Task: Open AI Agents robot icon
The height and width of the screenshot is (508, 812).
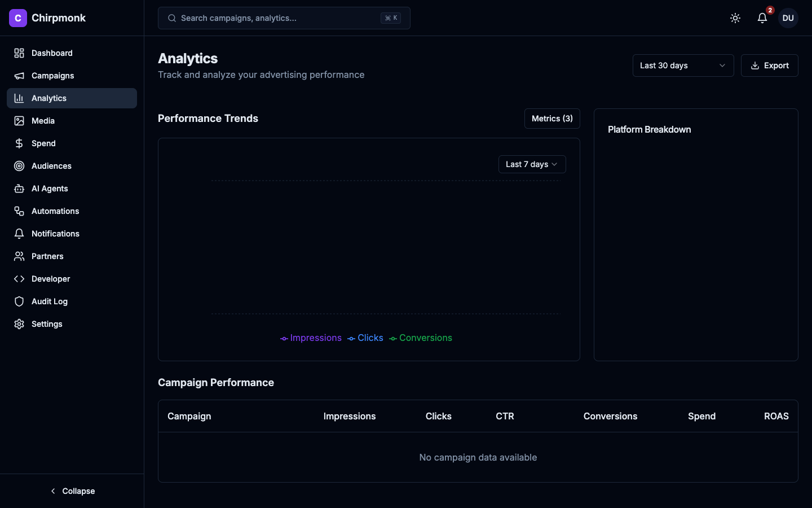Action: point(19,188)
